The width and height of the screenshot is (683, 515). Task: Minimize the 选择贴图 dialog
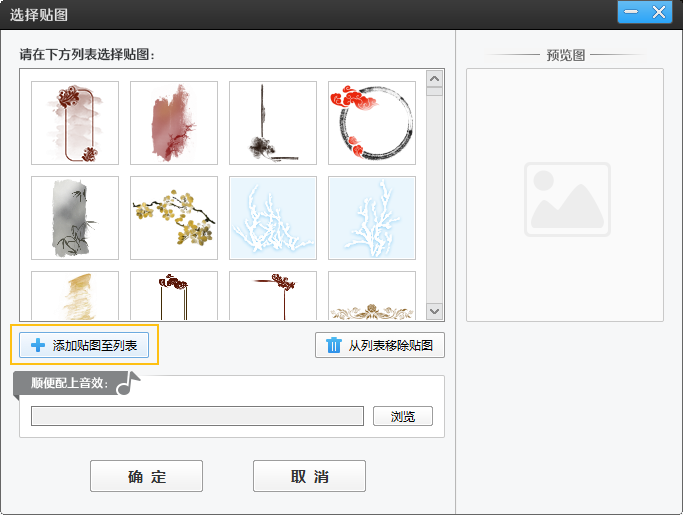[631, 12]
